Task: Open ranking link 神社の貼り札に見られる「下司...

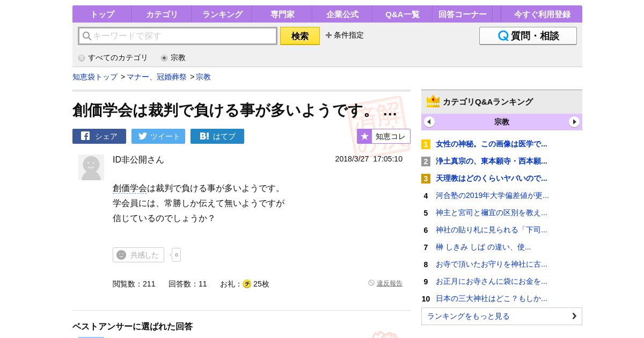Action: tap(492, 230)
